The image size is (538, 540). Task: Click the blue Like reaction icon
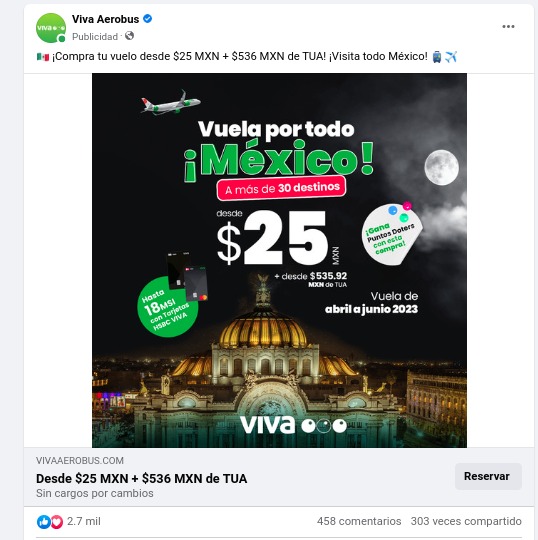(x=43, y=522)
